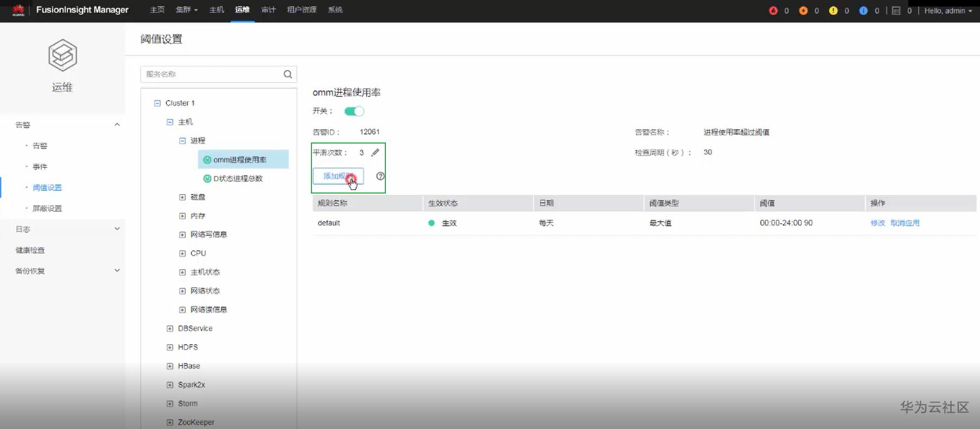Image resolution: width=980 pixels, height=429 pixels.
Task: Click 修改 link for default rule
Action: pos(878,223)
